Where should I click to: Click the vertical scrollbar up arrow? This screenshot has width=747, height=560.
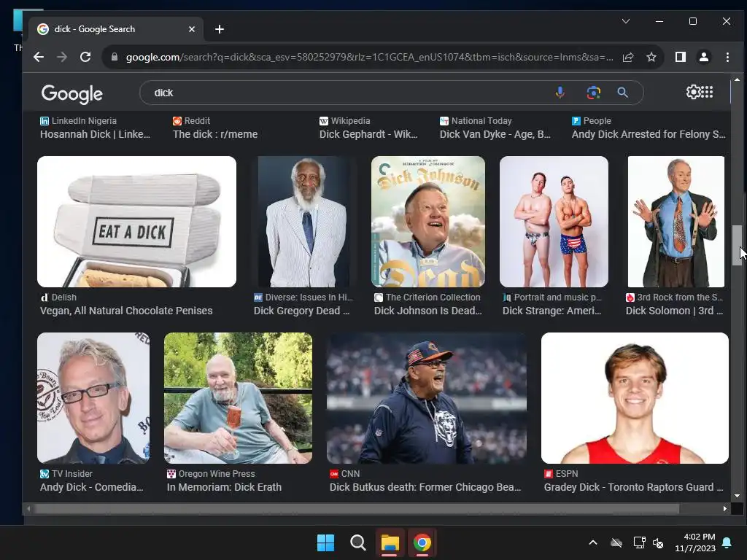(x=737, y=79)
